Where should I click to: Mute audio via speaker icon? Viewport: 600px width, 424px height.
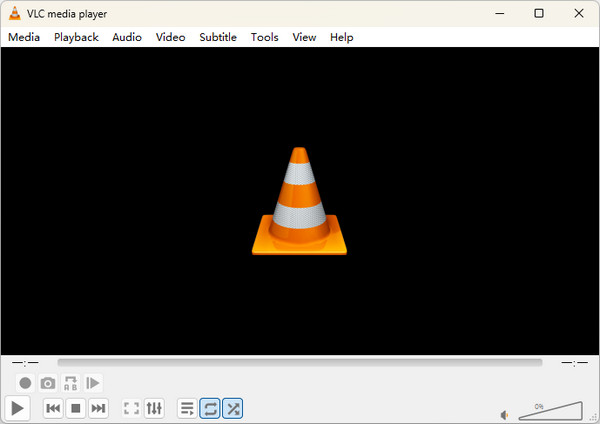pyautogui.click(x=505, y=415)
